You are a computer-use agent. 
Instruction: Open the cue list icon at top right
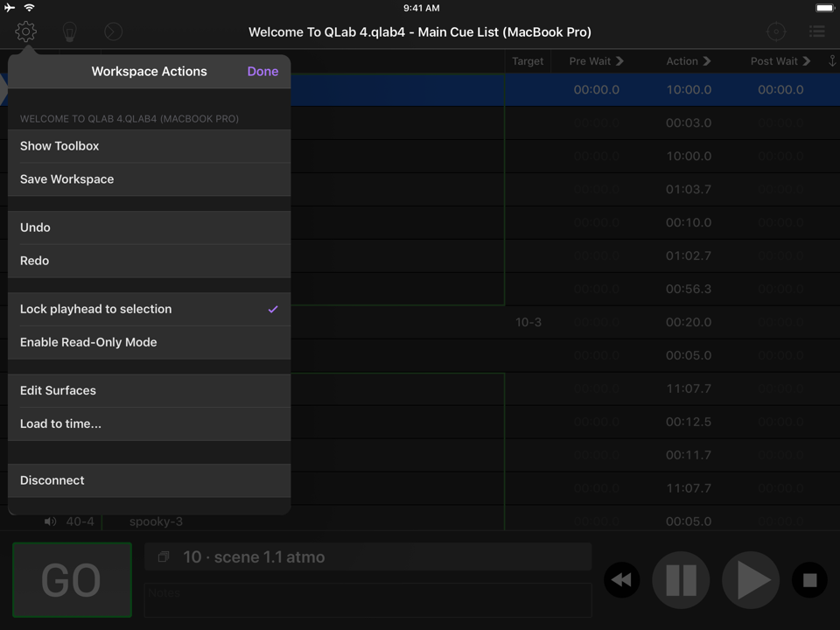point(816,32)
